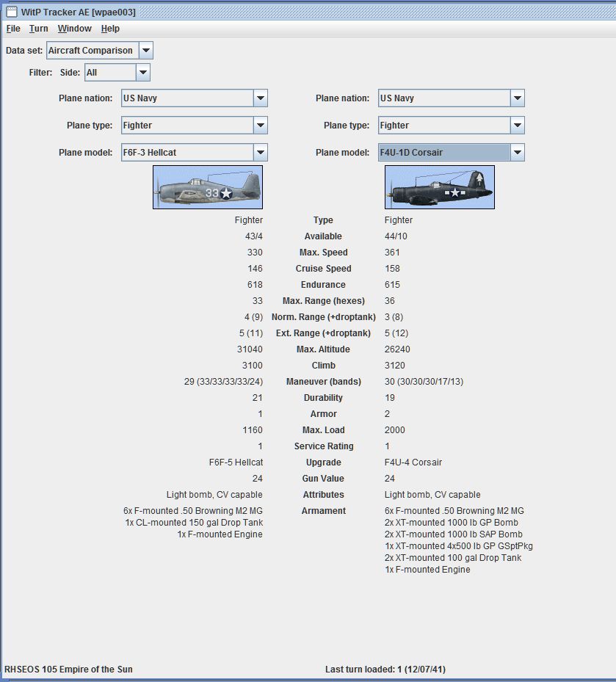This screenshot has height=682, width=616.
Task: Click the F4U-1D Corsair aircraft image
Action: (x=439, y=187)
